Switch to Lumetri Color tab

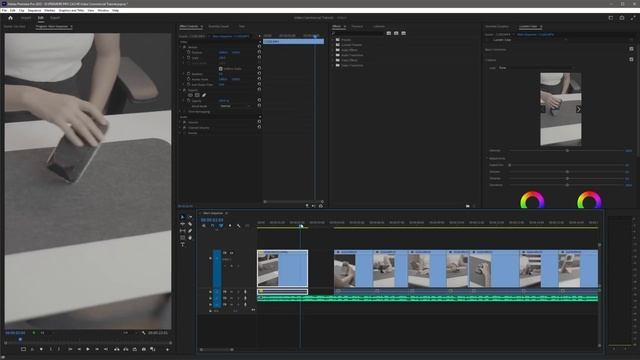528,27
